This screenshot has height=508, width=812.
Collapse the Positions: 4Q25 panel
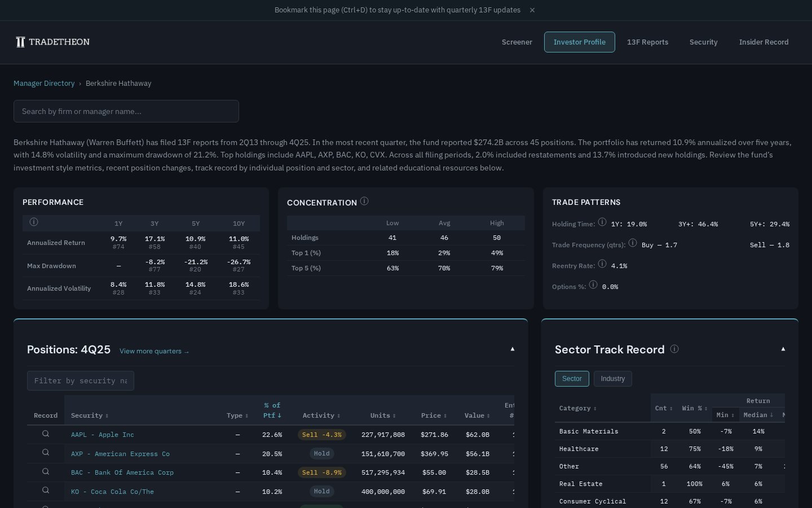(x=512, y=349)
